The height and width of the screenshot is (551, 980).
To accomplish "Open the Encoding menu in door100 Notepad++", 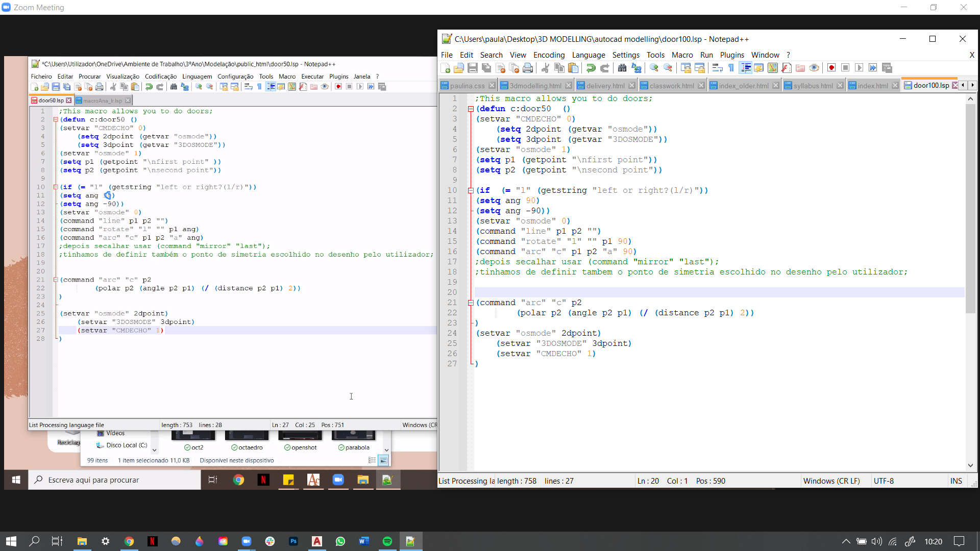I will [x=549, y=55].
